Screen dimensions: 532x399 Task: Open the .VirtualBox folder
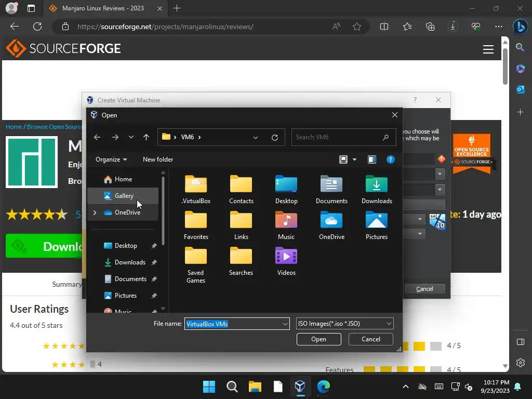(196, 189)
